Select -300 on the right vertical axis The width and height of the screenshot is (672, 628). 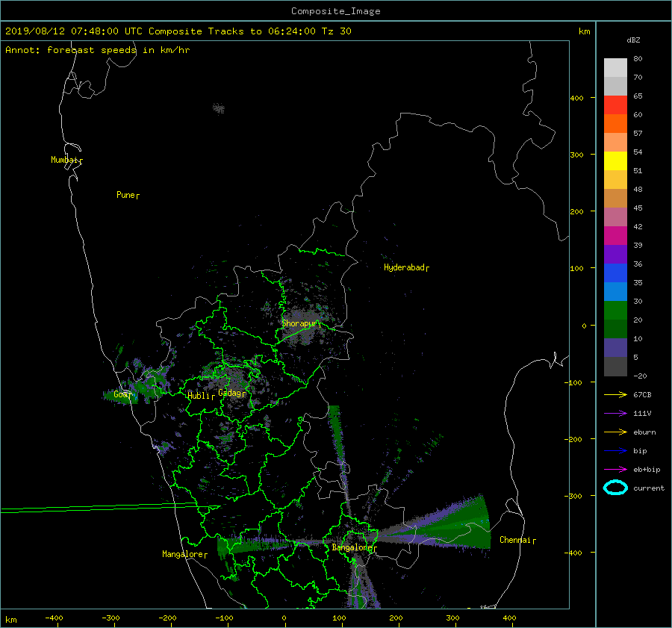click(573, 497)
